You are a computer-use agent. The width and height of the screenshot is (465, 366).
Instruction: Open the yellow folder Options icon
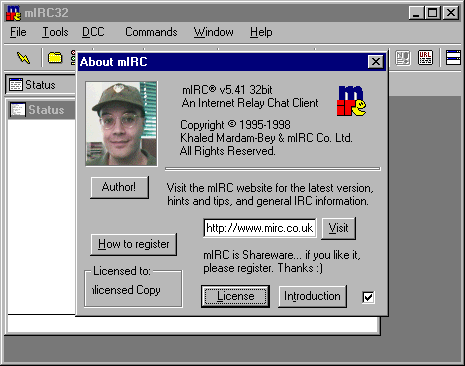[x=55, y=58]
